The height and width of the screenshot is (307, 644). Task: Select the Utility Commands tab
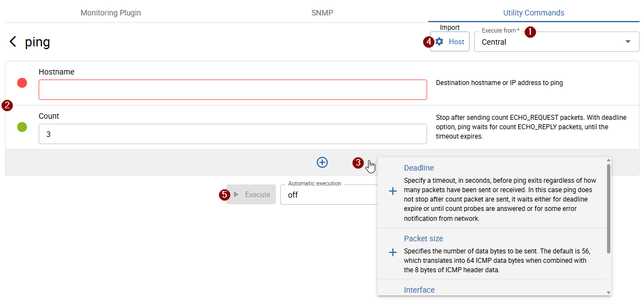click(x=534, y=13)
